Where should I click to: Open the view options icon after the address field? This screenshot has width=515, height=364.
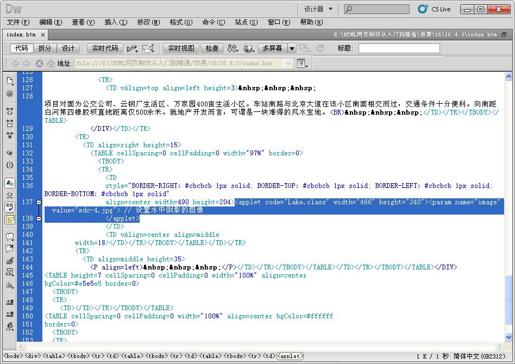(302, 63)
